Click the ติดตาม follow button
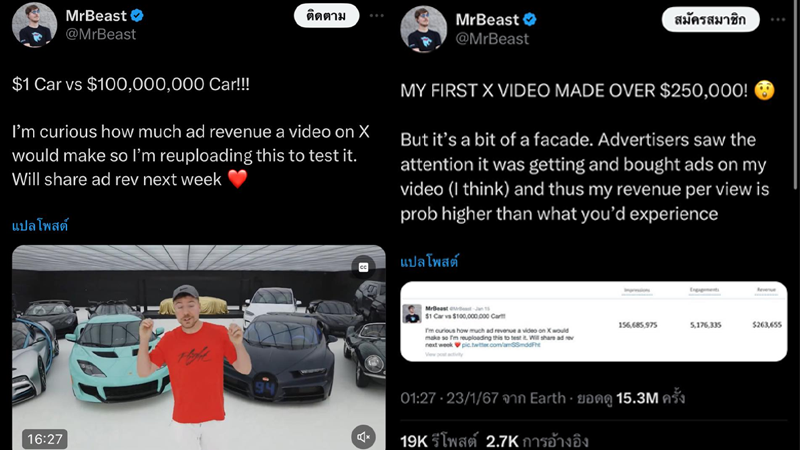The image size is (800, 450). click(x=327, y=16)
